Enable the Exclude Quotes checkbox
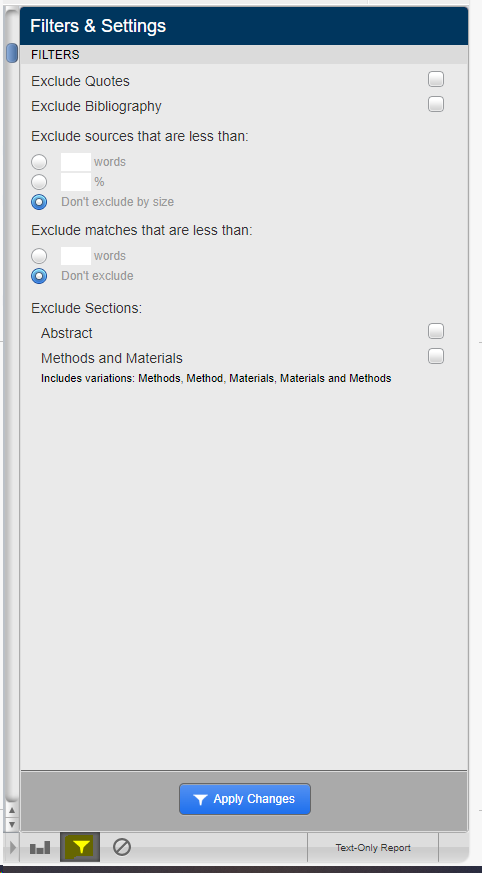The width and height of the screenshot is (482, 873). (x=436, y=79)
